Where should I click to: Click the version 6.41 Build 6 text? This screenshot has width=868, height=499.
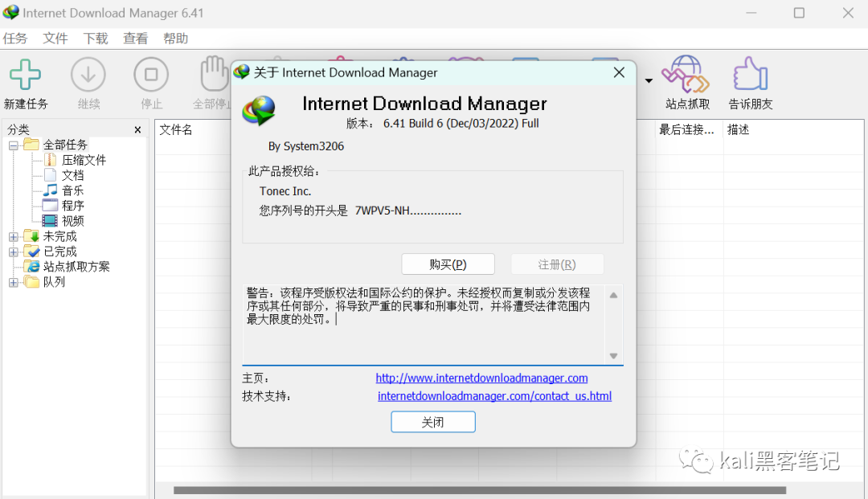[461, 124]
